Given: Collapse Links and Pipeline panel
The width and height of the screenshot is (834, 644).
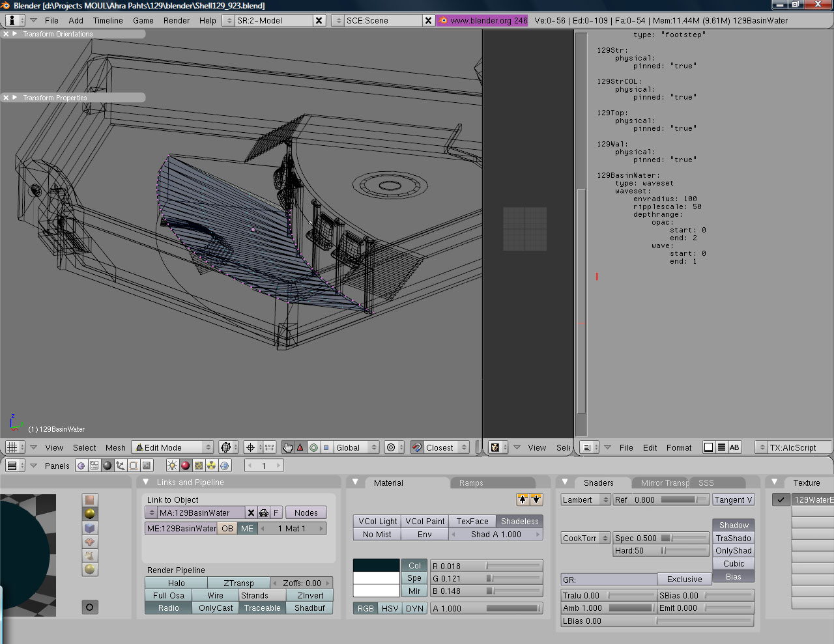Looking at the screenshot, I should (146, 482).
